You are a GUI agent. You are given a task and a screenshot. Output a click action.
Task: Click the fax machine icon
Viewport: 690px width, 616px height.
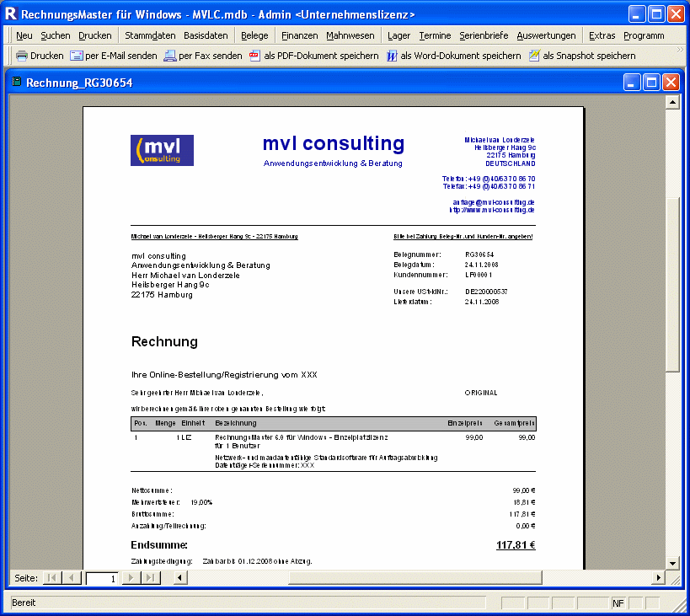170,56
